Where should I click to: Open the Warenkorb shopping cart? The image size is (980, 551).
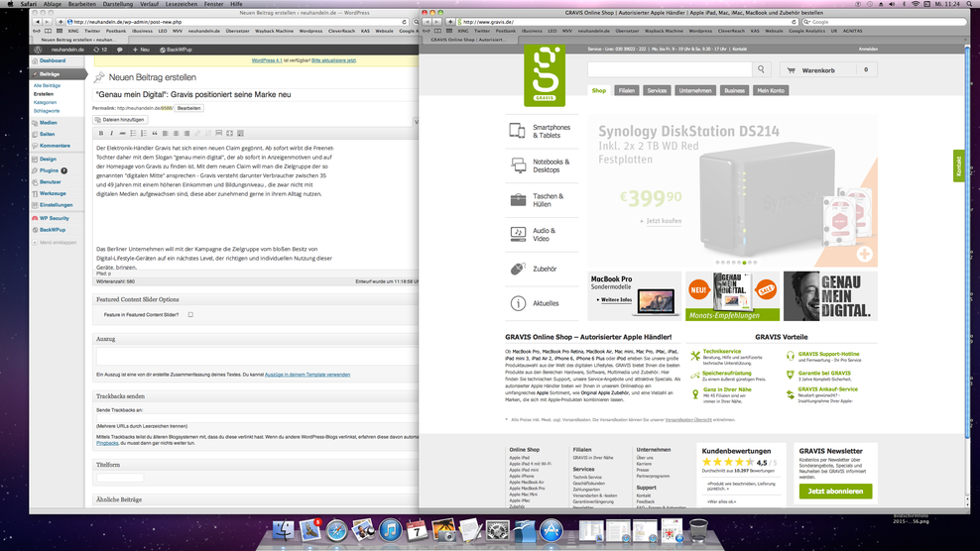click(827, 70)
